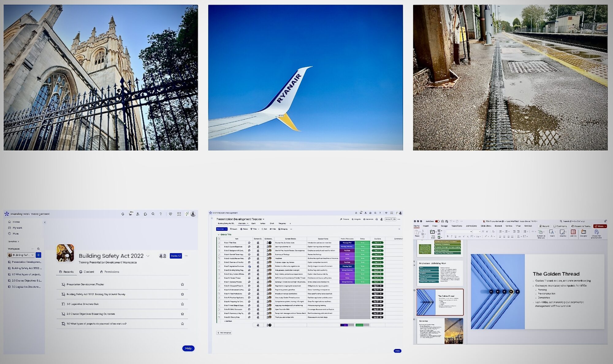Tick checkbox for Slide 2: Course Objectives row
The image size is (613, 364).
[x=219, y=247]
